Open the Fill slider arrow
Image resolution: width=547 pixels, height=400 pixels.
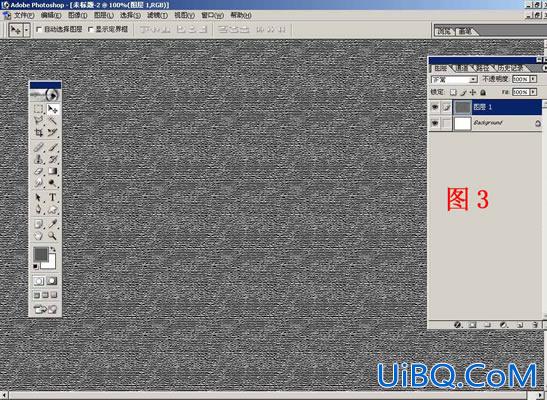[x=533, y=92]
